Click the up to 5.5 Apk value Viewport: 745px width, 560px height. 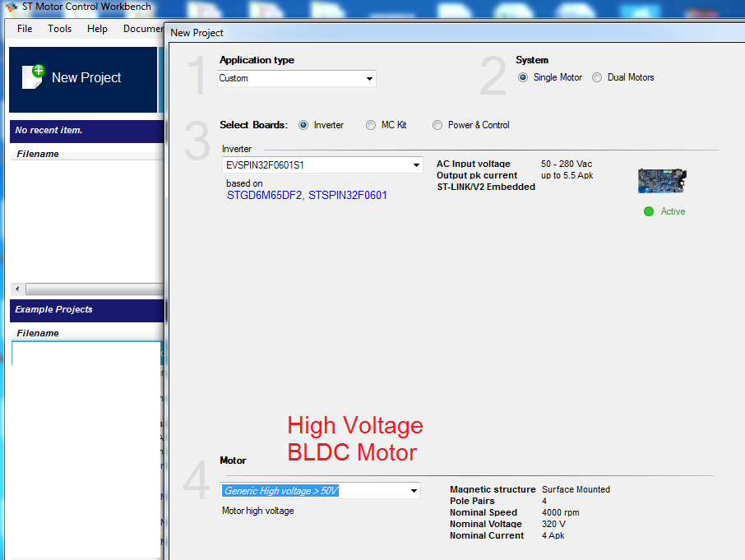pos(567,175)
